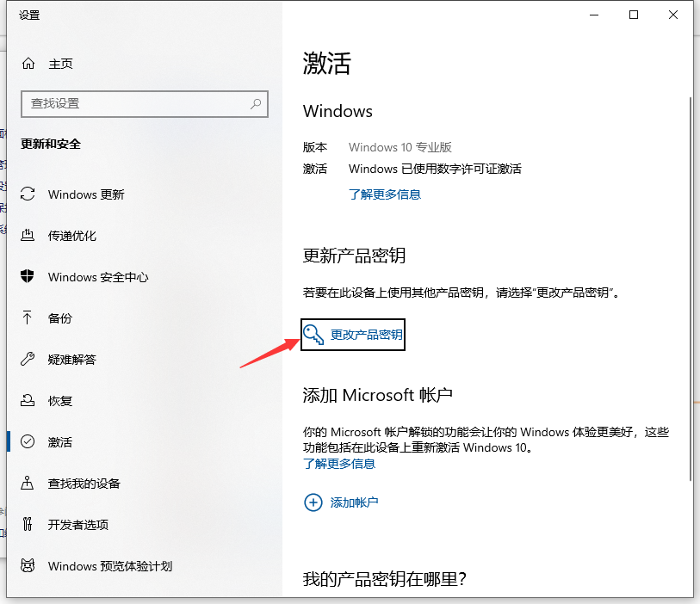The height and width of the screenshot is (604, 700).
Task: Click the search magnifier icon
Action: click(x=256, y=103)
